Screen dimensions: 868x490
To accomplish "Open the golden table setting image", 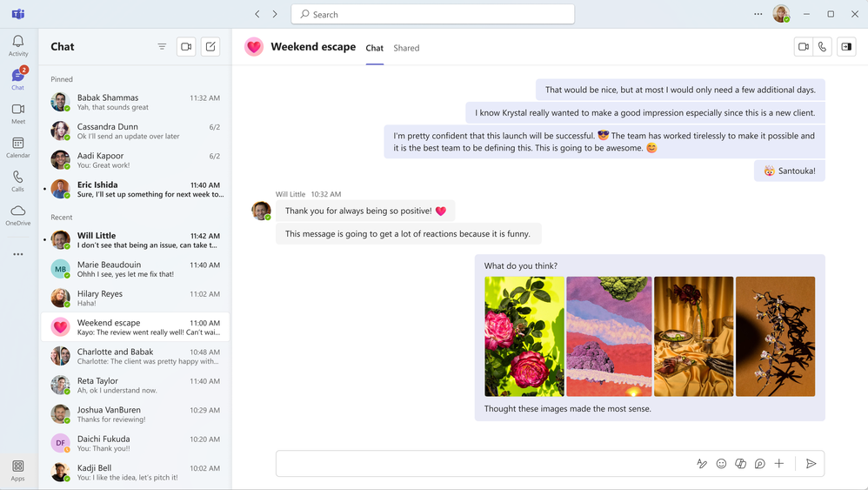I will 694,337.
